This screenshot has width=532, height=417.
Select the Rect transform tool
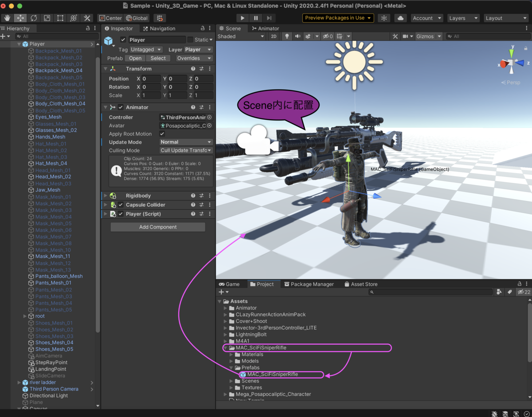60,18
